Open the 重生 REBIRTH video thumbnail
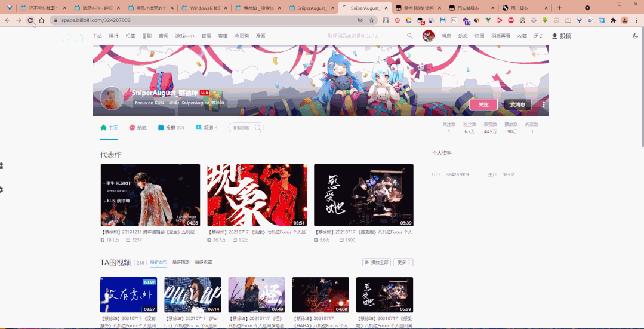This screenshot has width=644, height=329. 150,195
